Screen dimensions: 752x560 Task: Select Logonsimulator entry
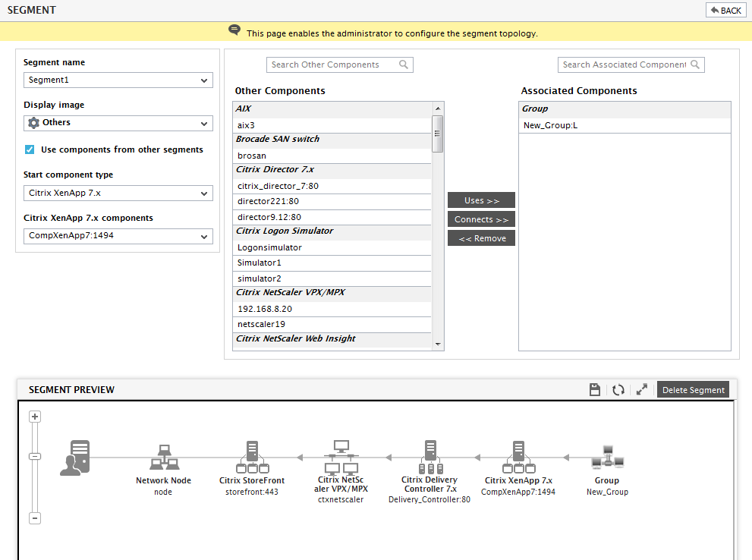coord(332,247)
